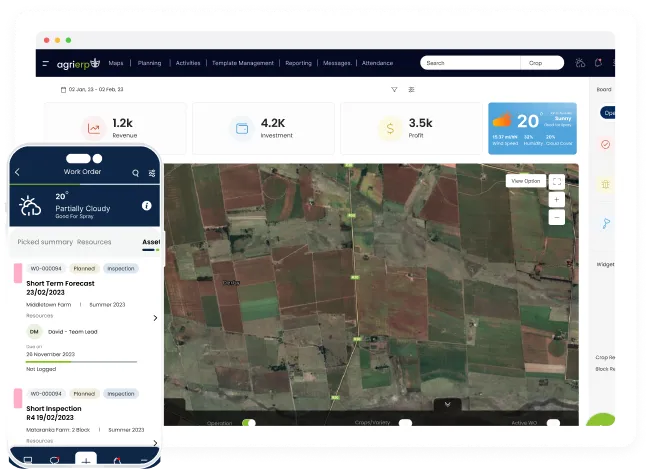Tap the plus button in mobile bottom bar
This screenshot has height=469, width=651.
point(86,460)
